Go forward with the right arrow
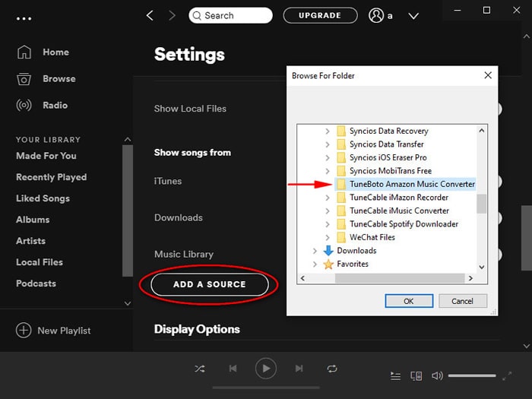 tap(173, 15)
